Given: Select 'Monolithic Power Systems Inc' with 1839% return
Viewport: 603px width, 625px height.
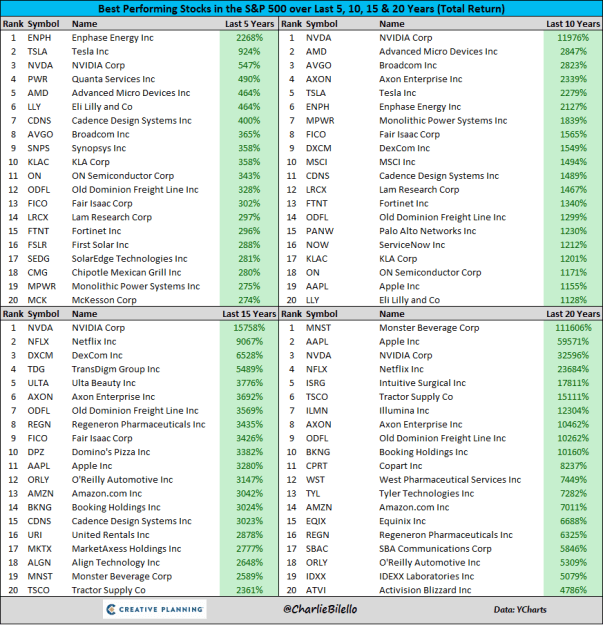Looking at the screenshot, I should click(443, 121).
